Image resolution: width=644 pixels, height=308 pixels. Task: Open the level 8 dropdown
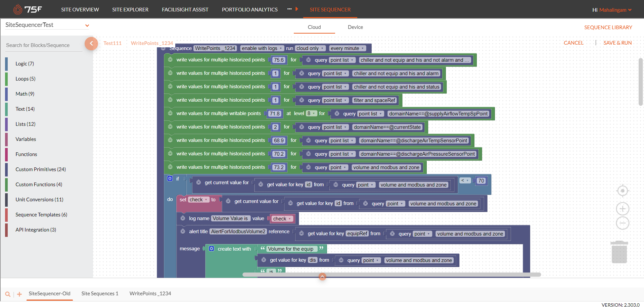point(311,113)
